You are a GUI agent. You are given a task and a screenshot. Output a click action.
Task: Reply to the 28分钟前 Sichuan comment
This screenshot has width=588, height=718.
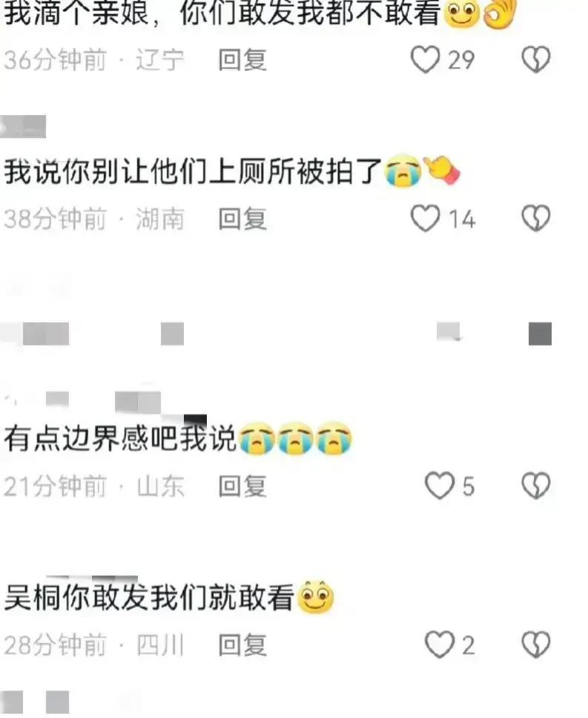pos(242,645)
